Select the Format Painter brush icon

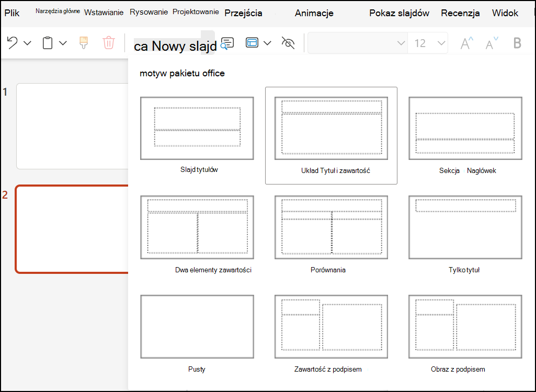[84, 43]
